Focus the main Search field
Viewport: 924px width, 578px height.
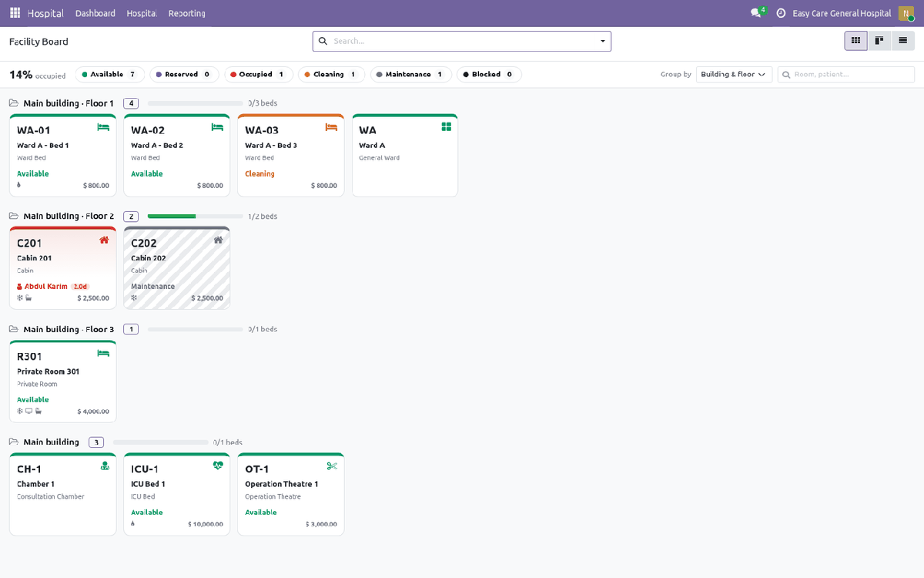(x=462, y=41)
